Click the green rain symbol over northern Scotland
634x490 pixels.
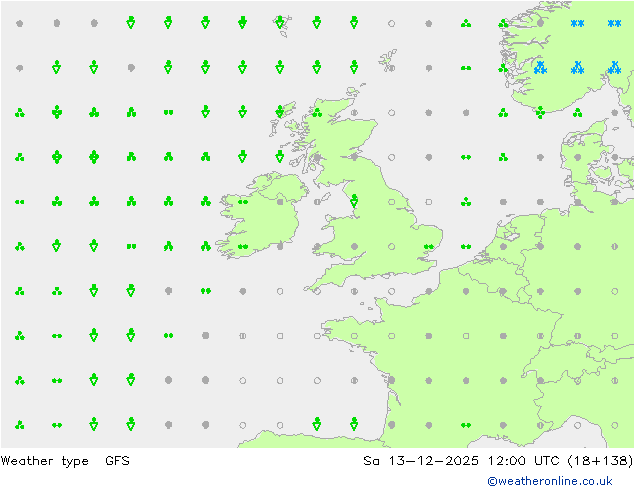coord(317,112)
